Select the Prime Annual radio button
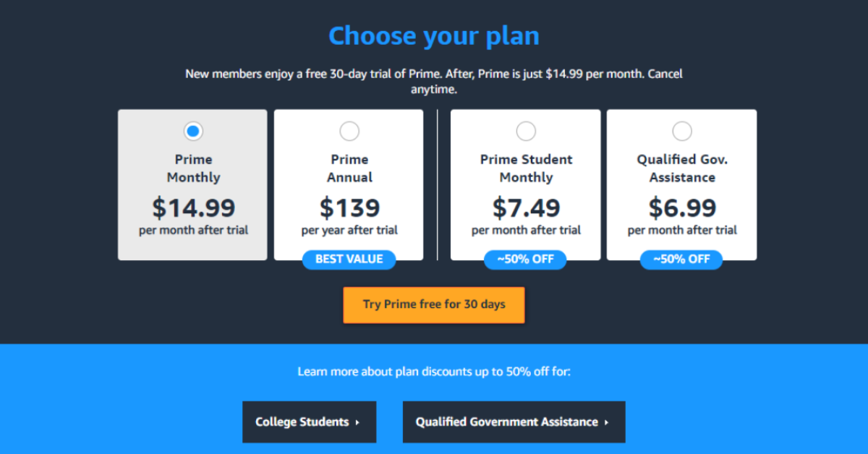The width and height of the screenshot is (868, 454). 349,131
